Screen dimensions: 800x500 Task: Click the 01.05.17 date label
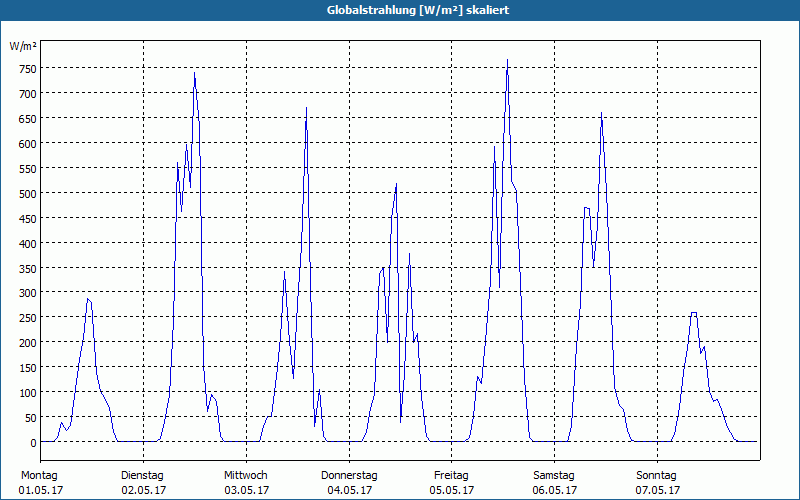[x=41, y=490]
